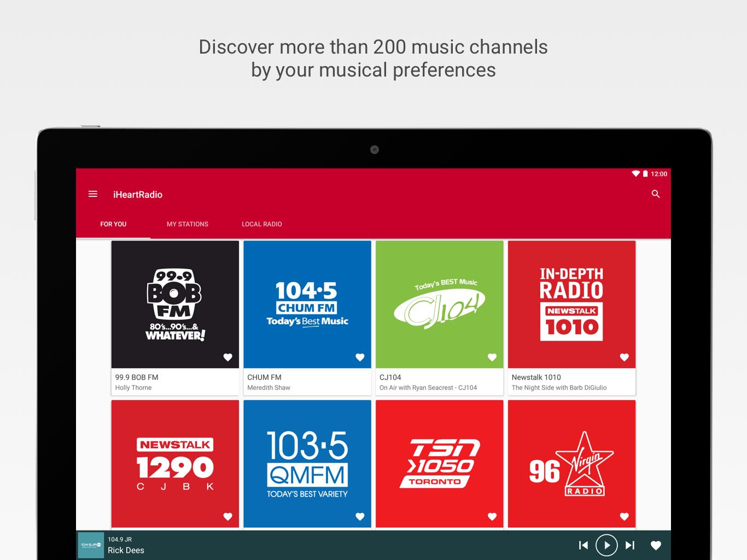Click the '104.9 JR' now-playing label
This screenshot has width=747, height=560.
click(120, 539)
